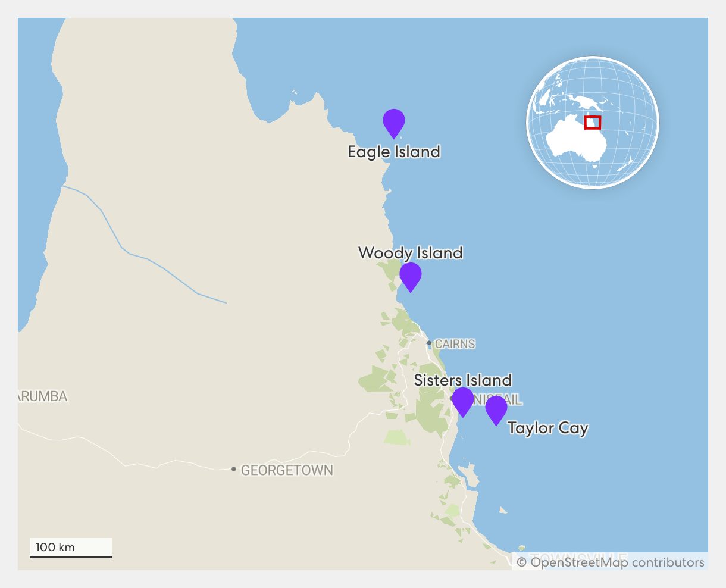The width and height of the screenshot is (726, 588).
Task: Click the Sisters Island label text
Action: (462, 380)
